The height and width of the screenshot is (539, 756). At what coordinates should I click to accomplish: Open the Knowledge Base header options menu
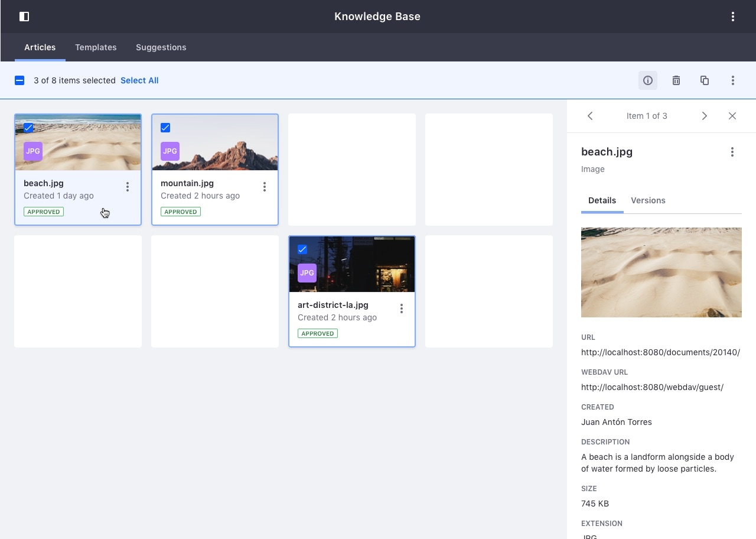click(732, 17)
